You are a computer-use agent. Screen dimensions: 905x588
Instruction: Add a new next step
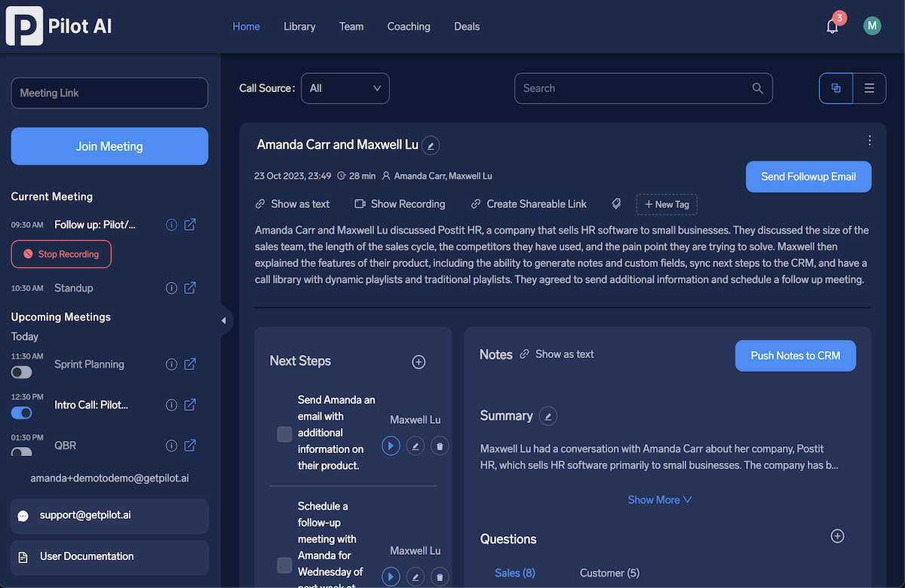[x=419, y=362]
